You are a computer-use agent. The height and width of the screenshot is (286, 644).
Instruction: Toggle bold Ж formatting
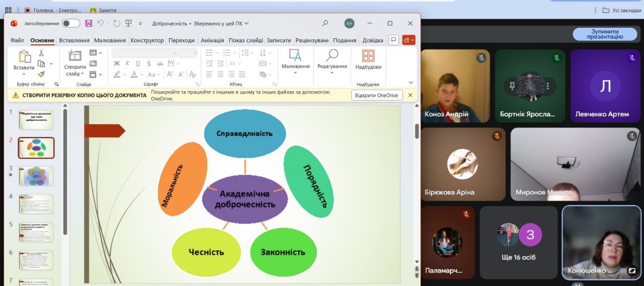(117, 63)
